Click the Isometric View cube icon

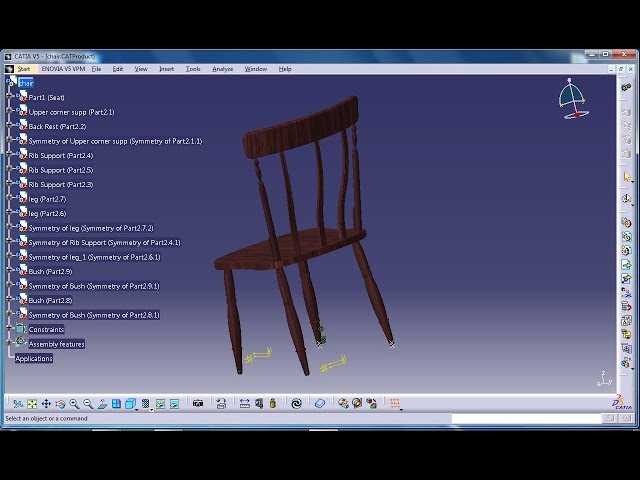tap(130, 404)
